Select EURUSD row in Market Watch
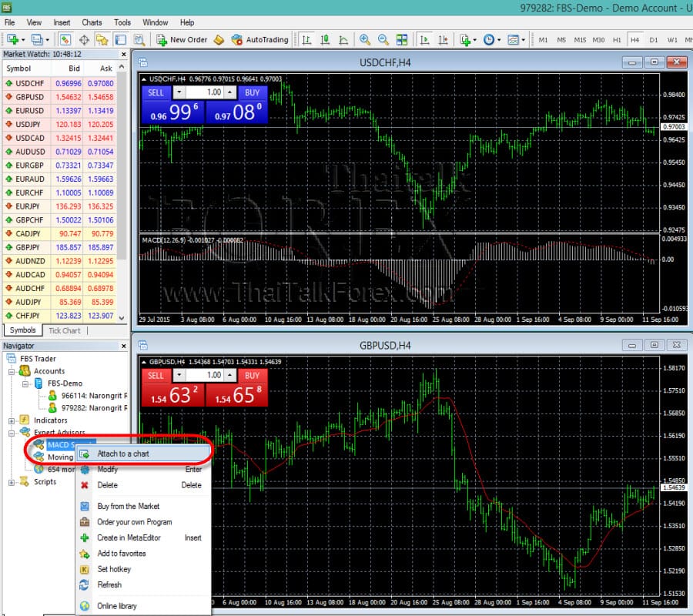The width and height of the screenshot is (693, 616). click(59, 110)
